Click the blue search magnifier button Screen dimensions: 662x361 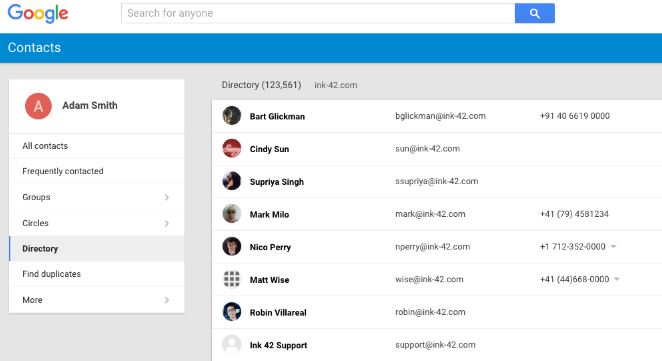click(534, 14)
